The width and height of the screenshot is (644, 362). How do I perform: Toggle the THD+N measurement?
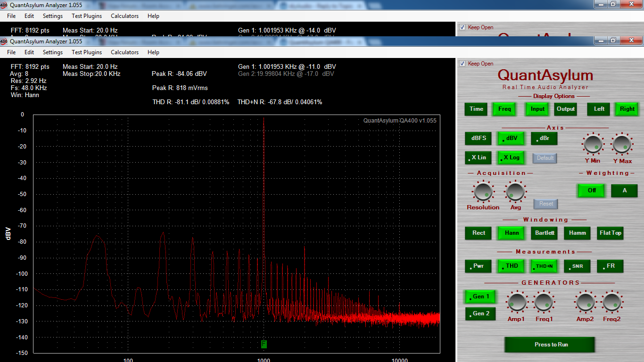point(545,266)
